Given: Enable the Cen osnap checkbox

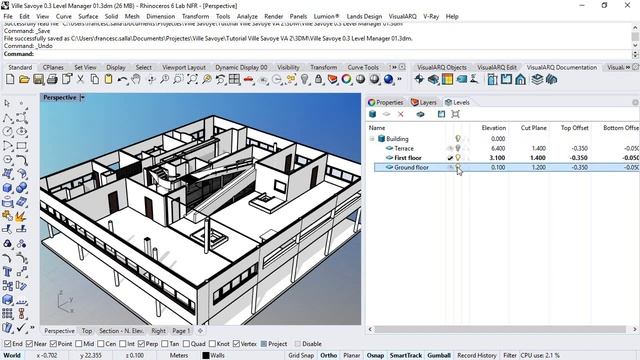Looking at the screenshot, I should point(101,344).
